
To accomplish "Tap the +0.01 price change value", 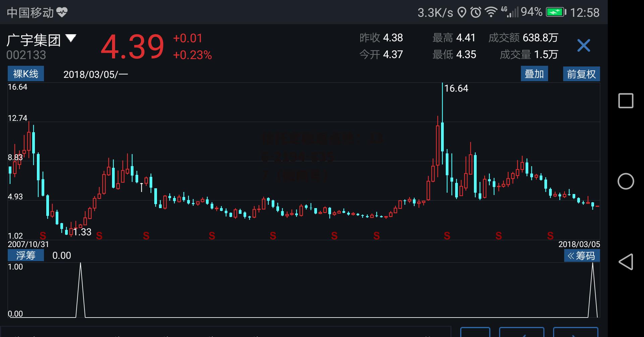I will [x=188, y=38].
